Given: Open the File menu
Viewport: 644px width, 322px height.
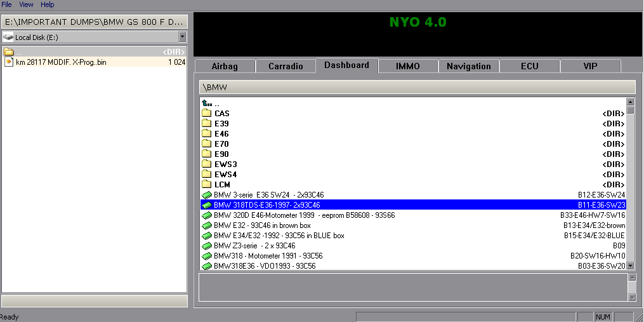Looking at the screenshot, I should [7, 4].
